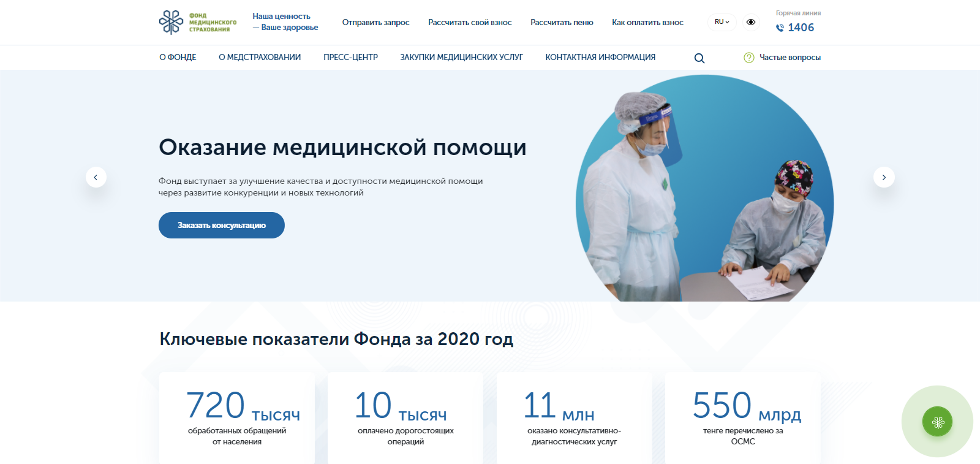Toggle the eye accessibility mode icon
This screenshot has height=464, width=980.
[751, 22]
